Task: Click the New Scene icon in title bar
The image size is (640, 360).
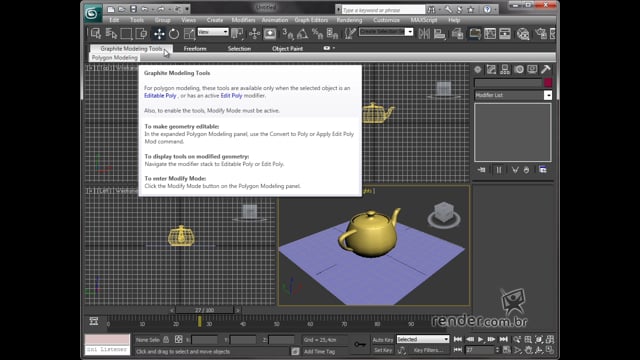Action: (x=111, y=9)
